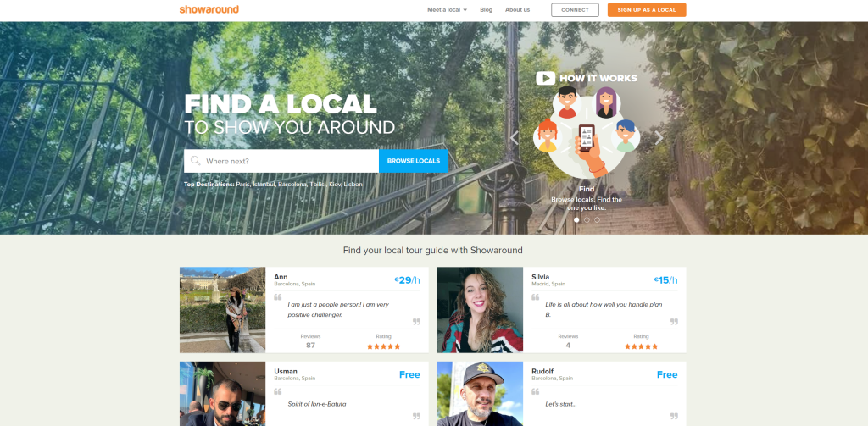Image resolution: width=868 pixels, height=426 pixels.
Task: Open Usman's profile photo
Action: pos(223,394)
